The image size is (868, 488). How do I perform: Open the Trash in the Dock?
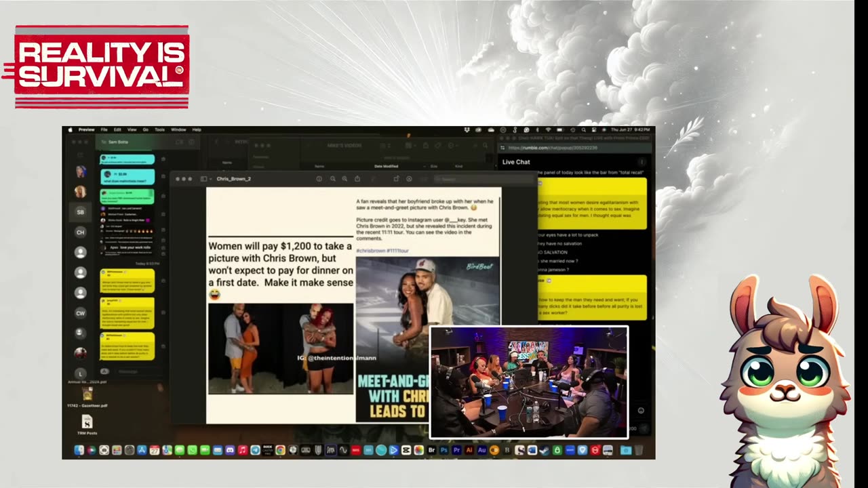pos(639,450)
